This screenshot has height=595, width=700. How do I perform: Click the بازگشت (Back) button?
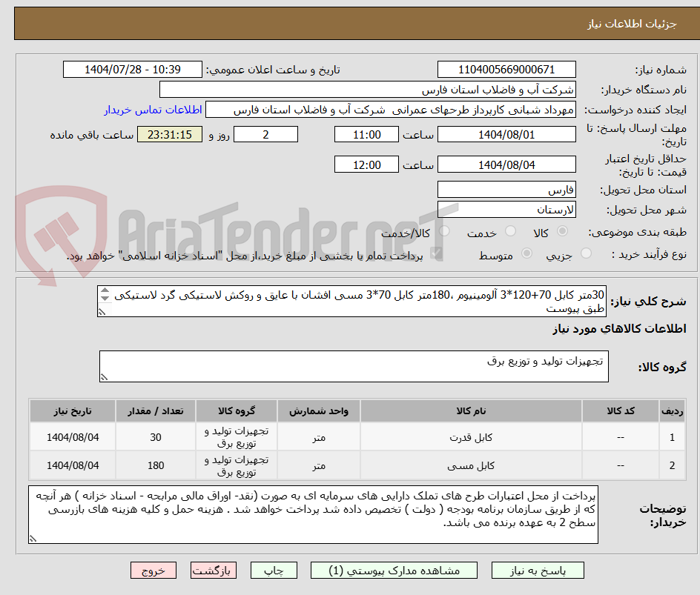pos(214,570)
